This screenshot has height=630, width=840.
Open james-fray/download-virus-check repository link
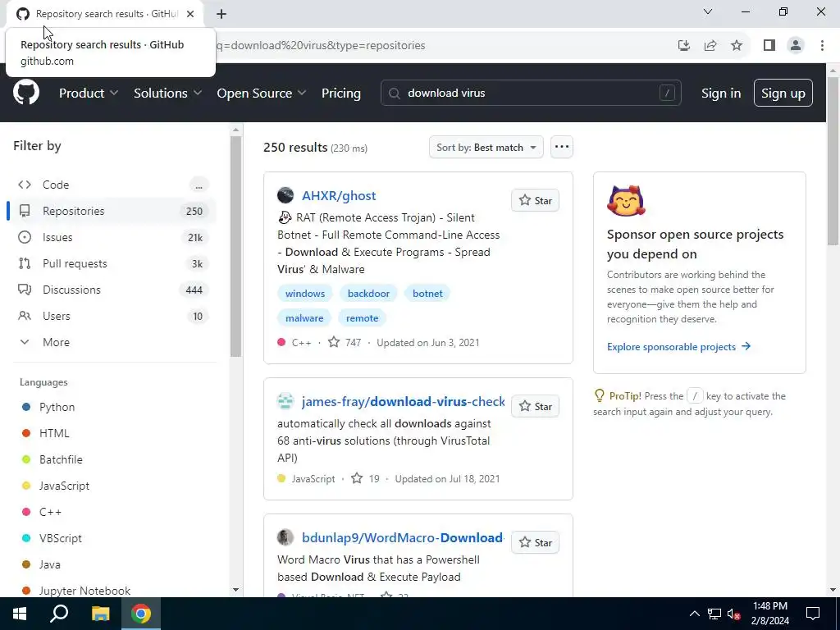(x=403, y=401)
